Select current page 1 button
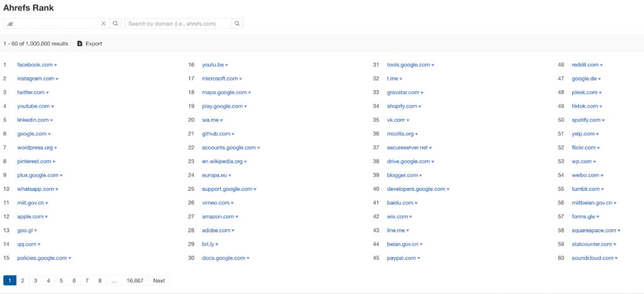The image size is (644, 294). (10, 280)
